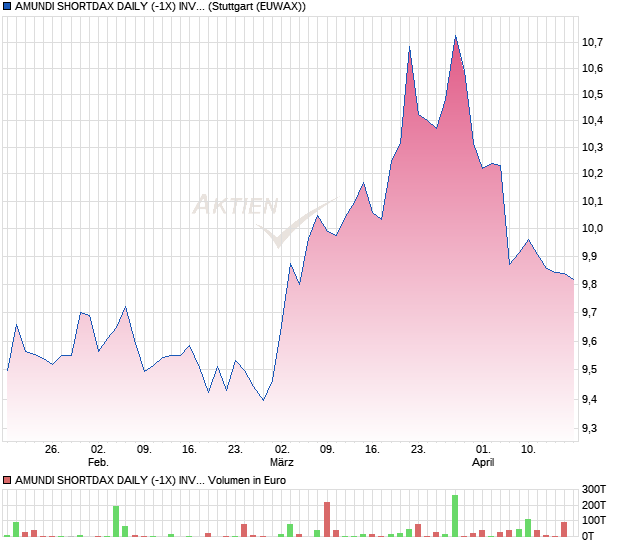This screenshot has height=546, width=620.
Task: Click the 10,2 price axis label
Action: pyautogui.click(x=592, y=173)
